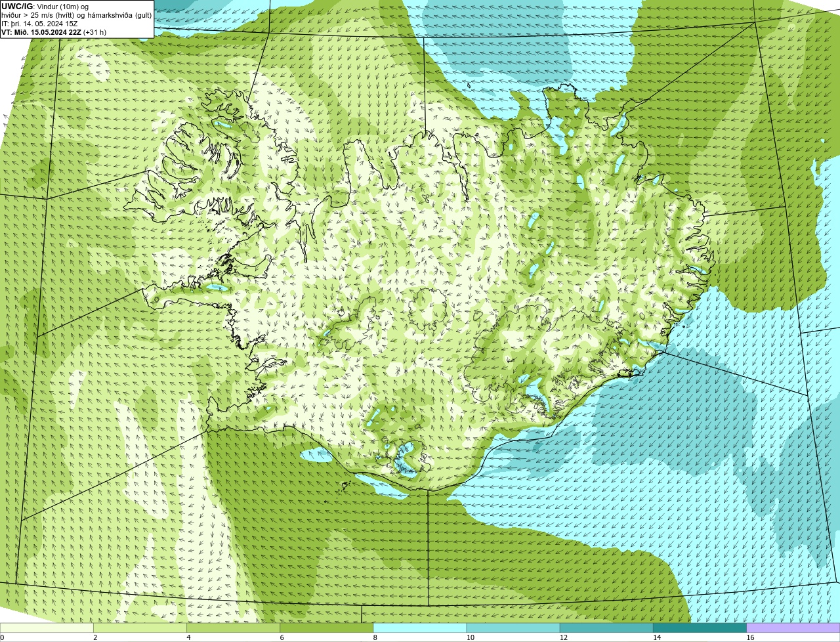The image size is (840, 642).
Task: Click the legend scale label '16'
Action: [x=750, y=637]
